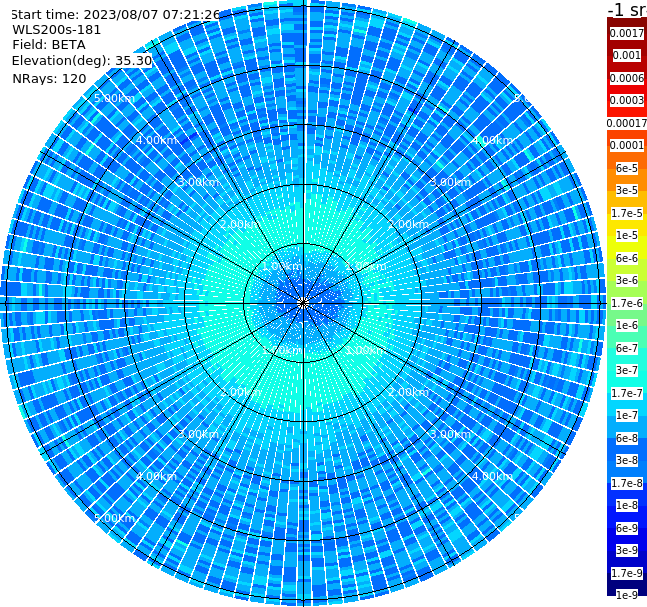Viewport: 647px width, 607px height.
Task: Click the 6e-8 colorbar label
Action: click(x=627, y=438)
